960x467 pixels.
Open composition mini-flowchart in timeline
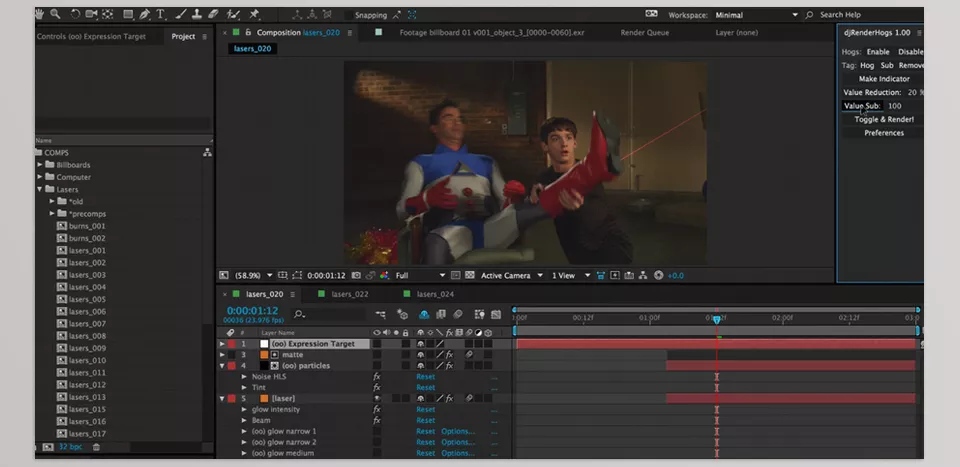point(380,315)
